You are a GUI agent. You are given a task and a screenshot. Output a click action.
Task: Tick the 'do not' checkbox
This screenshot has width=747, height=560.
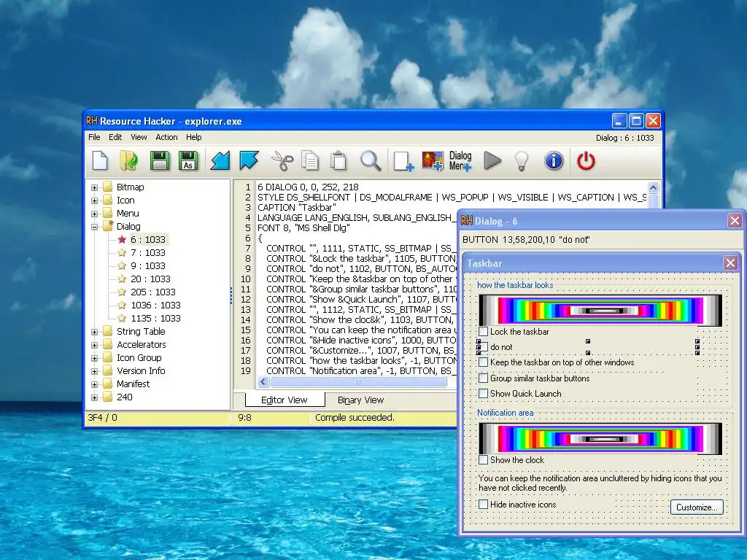click(483, 346)
